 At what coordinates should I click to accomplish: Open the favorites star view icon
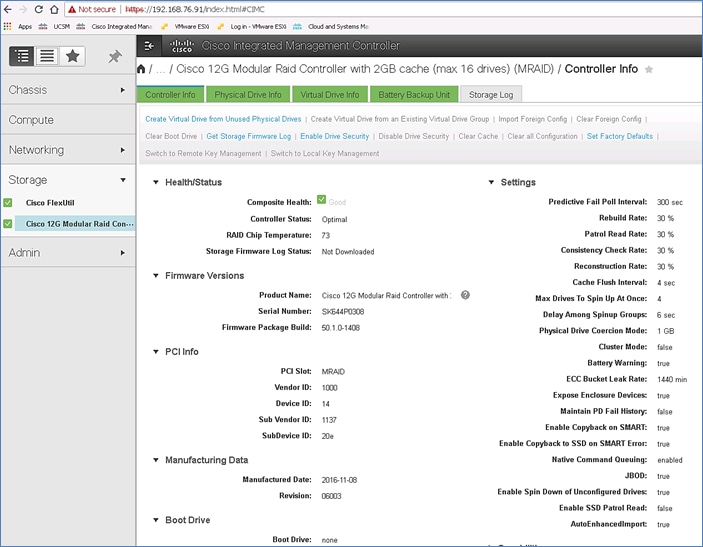click(72, 56)
